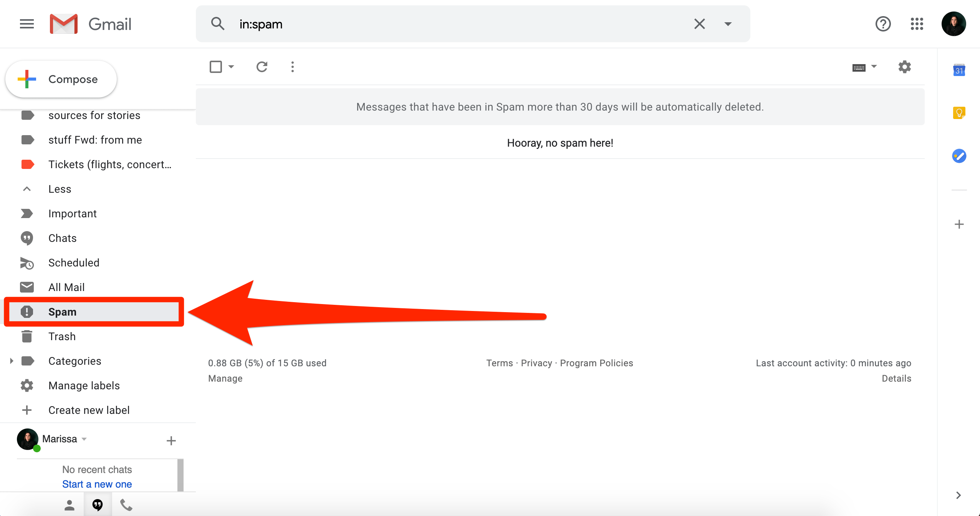Viewport: 980px width, 516px height.
Task: Click the Start a new one link
Action: click(x=97, y=484)
